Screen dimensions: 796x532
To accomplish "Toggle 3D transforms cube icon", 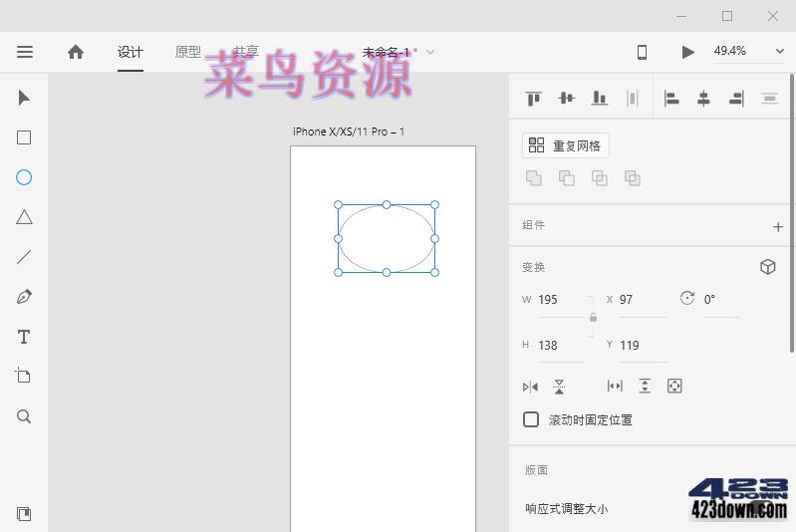I will [768, 267].
